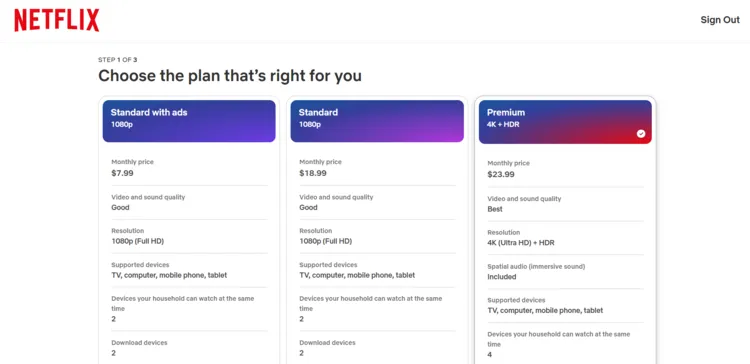Sign out of the account

[720, 20]
